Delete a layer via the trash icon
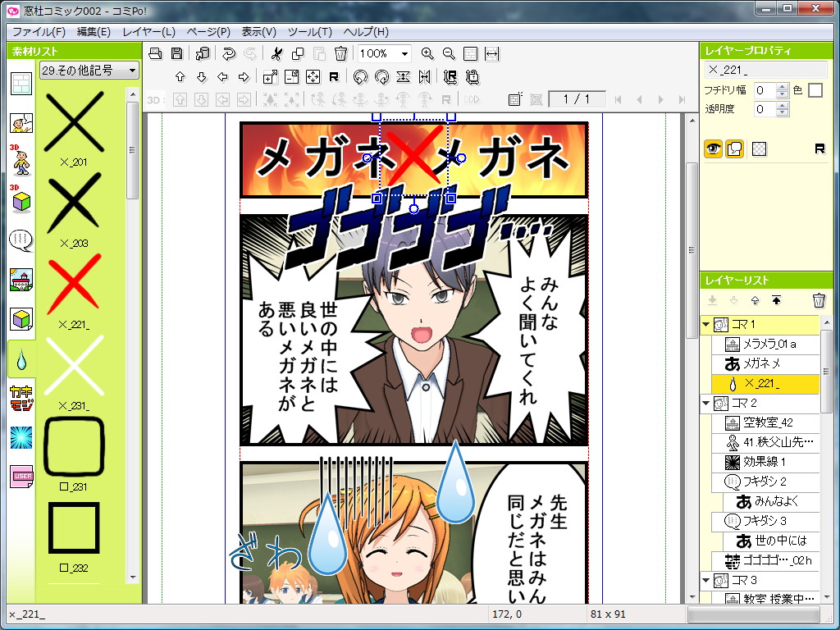This screenshot has width=840, height=630. pos(818,300)
